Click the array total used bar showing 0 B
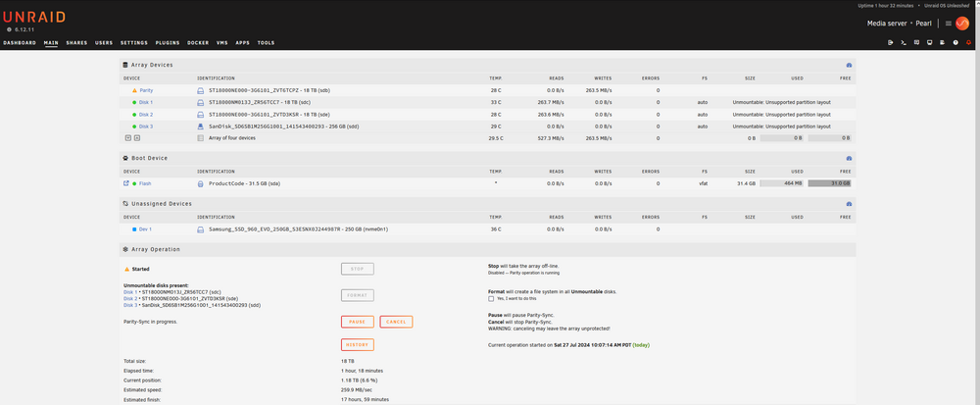Screen dimensions: 980x405 [x=781, y=138]
